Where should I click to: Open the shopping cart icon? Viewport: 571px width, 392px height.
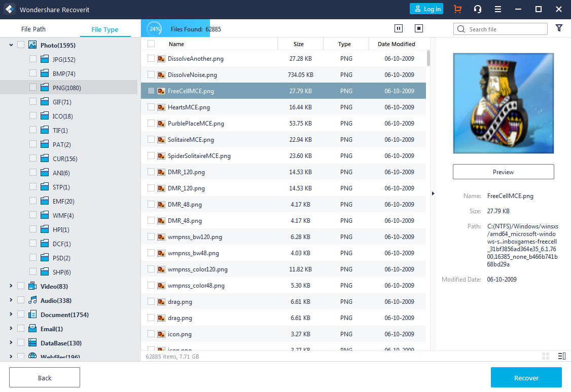click(x=458, y=9)
